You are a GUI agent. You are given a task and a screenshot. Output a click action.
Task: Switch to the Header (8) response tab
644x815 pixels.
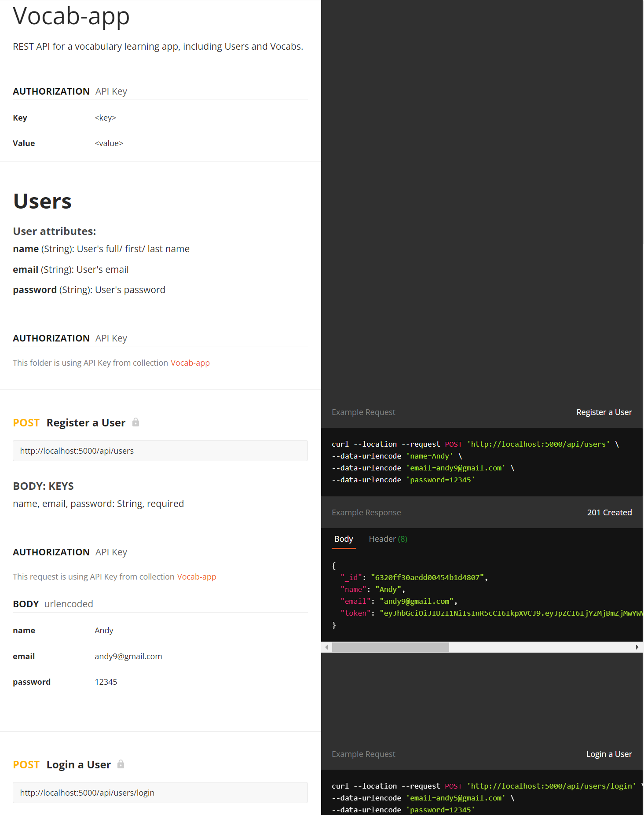388,539
